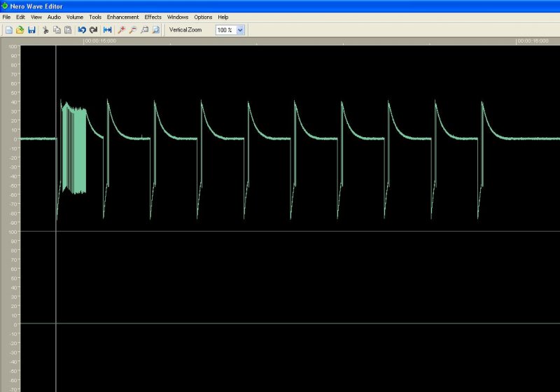The image size is (560, 392).
Task: Open the Options menu
Action: point(203,17)
